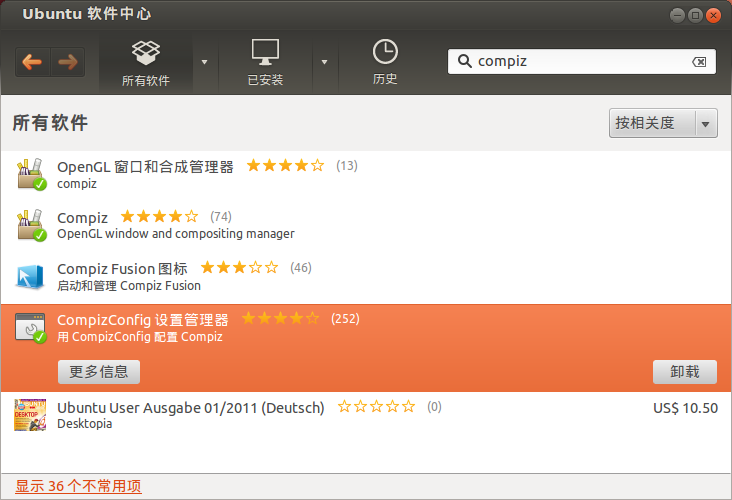
Task: Go back with the left arrow button
Action: [x=32, y=62]
